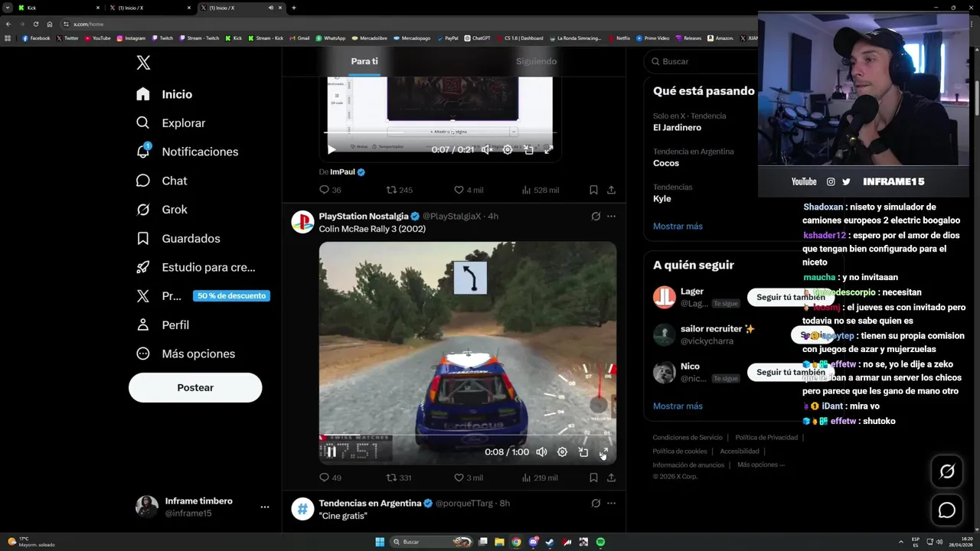
Task: Like the Colin McRae Rally post
Action: point(469,478)
